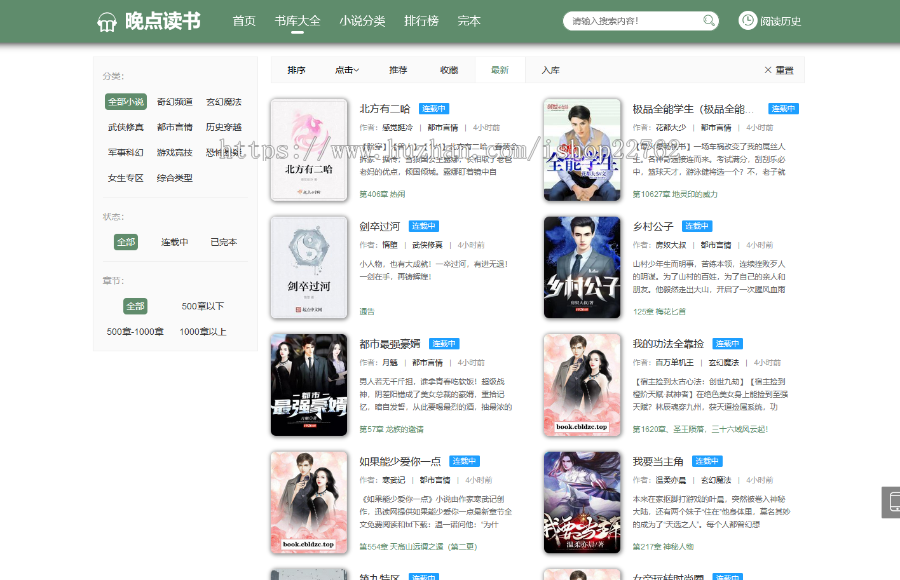Expand the 点击 sort dropdown
The height and width of the screenshot is (580, 900).
coord(347,70)
